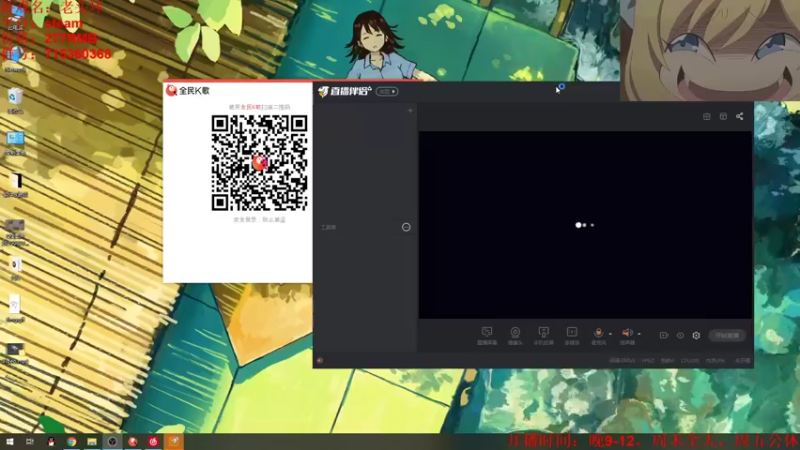Image resolution: width=800 pixels, height=450 pixels.
Task: Open the Windows Start menu
Action: coord(9,442)
